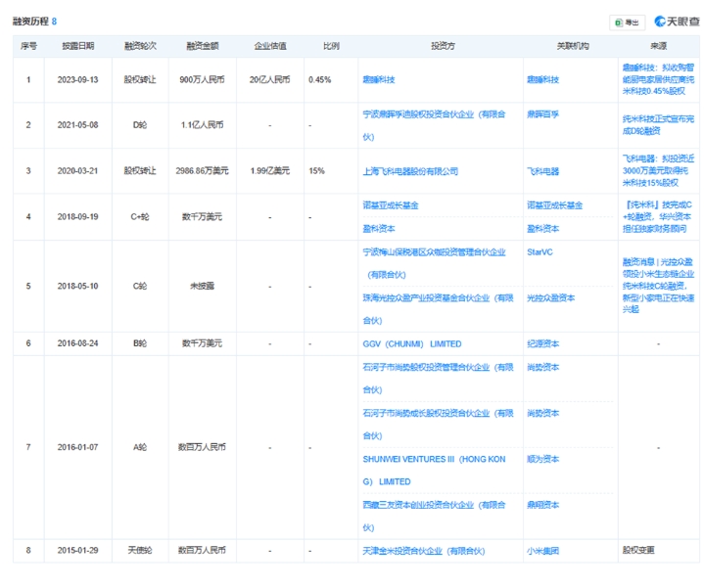Open news source 纯米科技正式宣布完成D轮融资
704x588 pixels.
point(658,124)
